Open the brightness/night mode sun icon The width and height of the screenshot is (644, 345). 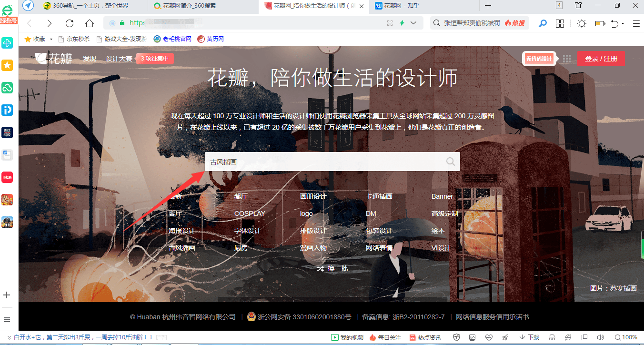click(x=582, y=23)
